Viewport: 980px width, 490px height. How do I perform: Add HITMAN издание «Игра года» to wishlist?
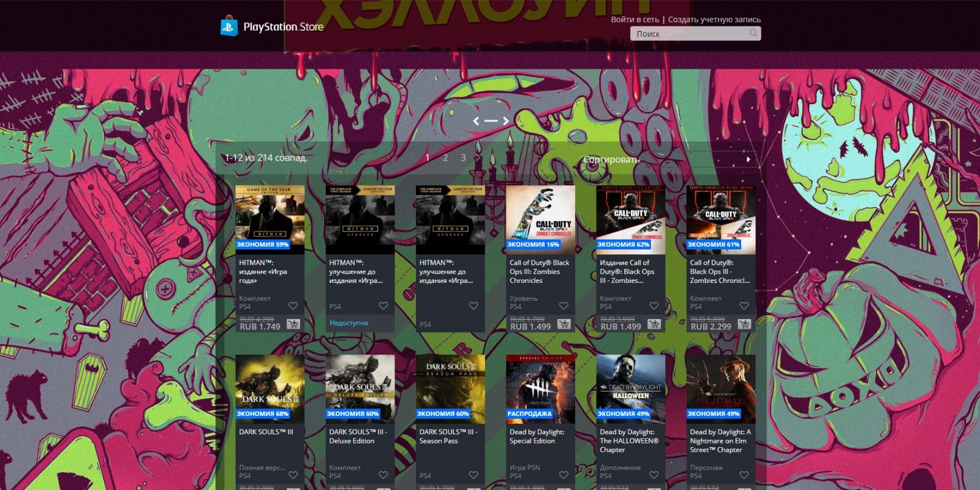(x=293, y=306)
